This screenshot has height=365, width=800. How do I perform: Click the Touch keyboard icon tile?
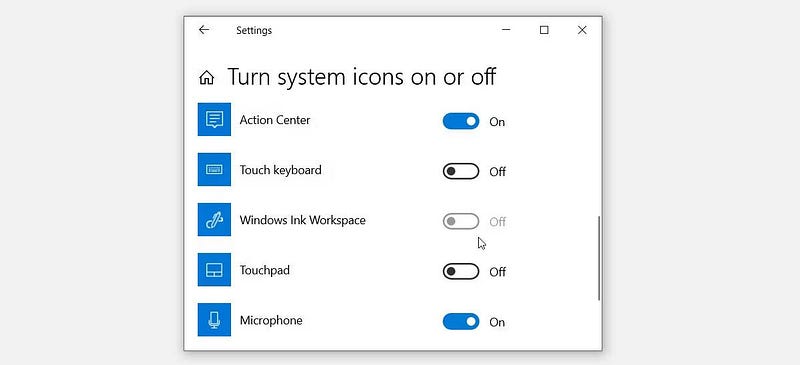(214, 169)
